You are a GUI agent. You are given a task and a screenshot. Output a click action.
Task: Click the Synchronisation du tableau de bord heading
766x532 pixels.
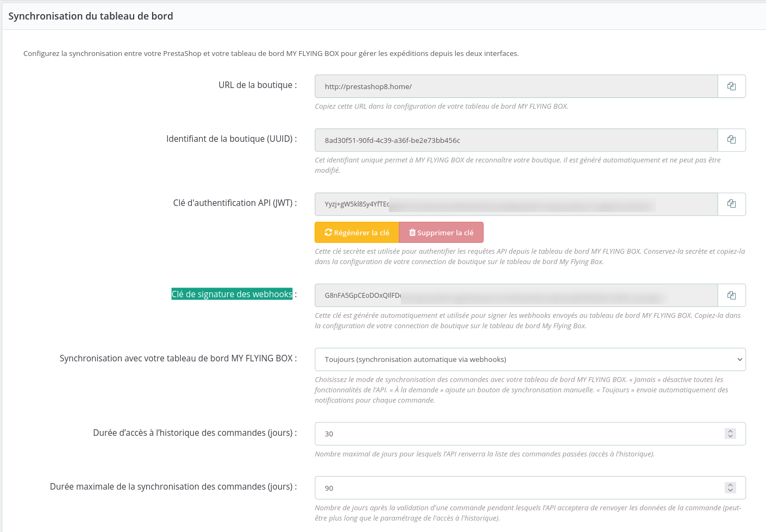coord(91,16)
